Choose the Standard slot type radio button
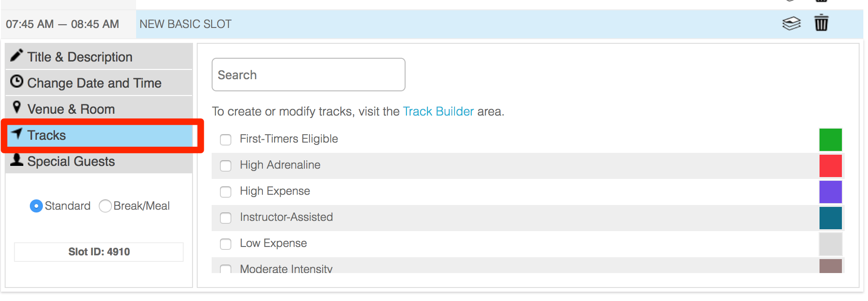This screenshot has height=301, width=868. pos(36,206)
